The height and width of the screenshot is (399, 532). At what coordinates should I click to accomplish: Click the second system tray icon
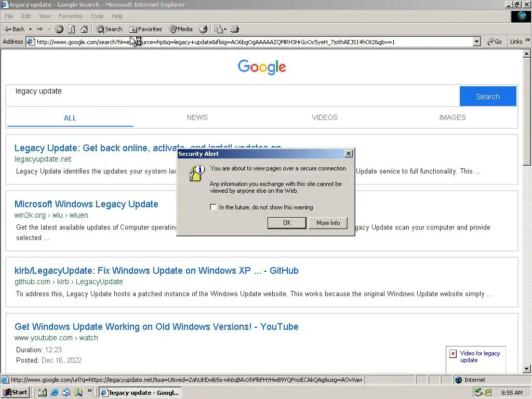coord(488,393)
